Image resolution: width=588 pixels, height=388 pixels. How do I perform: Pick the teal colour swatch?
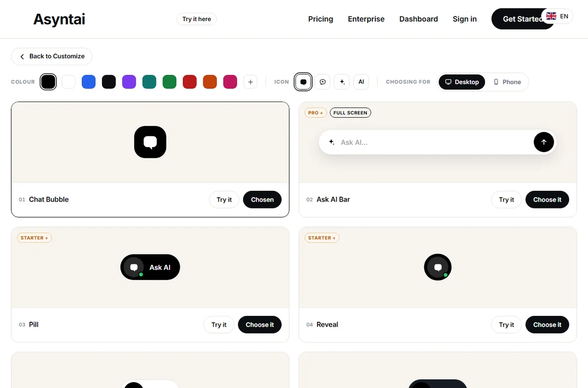coord(149,82)
